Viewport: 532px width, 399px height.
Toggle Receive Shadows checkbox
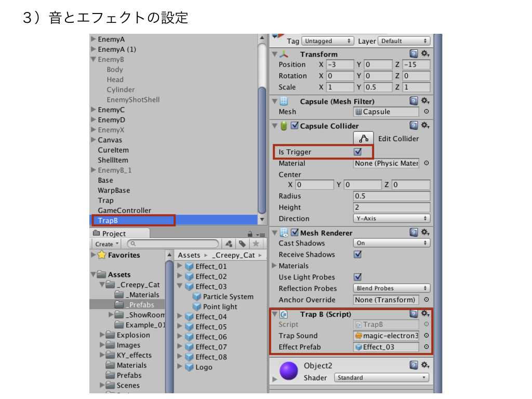click(357, 254)
